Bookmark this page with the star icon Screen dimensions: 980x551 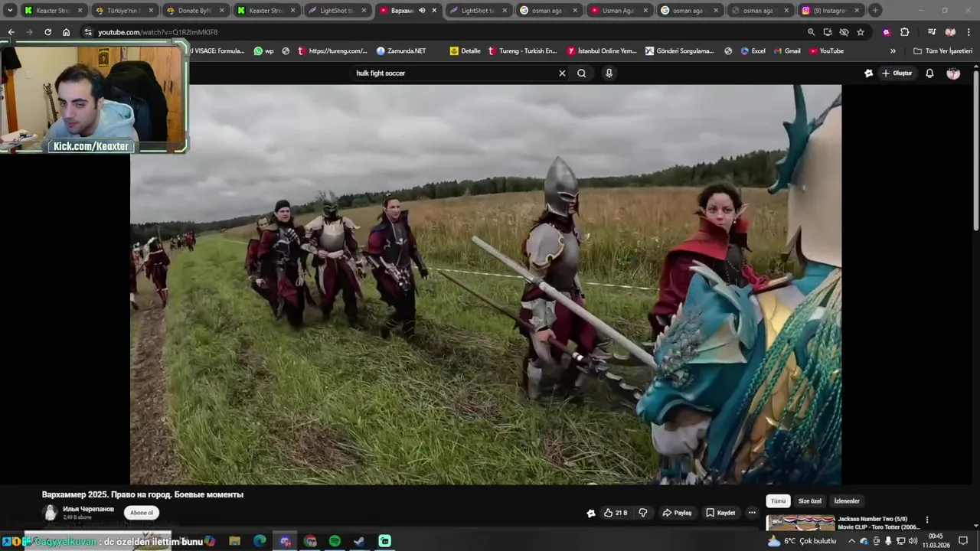[861, 32]
